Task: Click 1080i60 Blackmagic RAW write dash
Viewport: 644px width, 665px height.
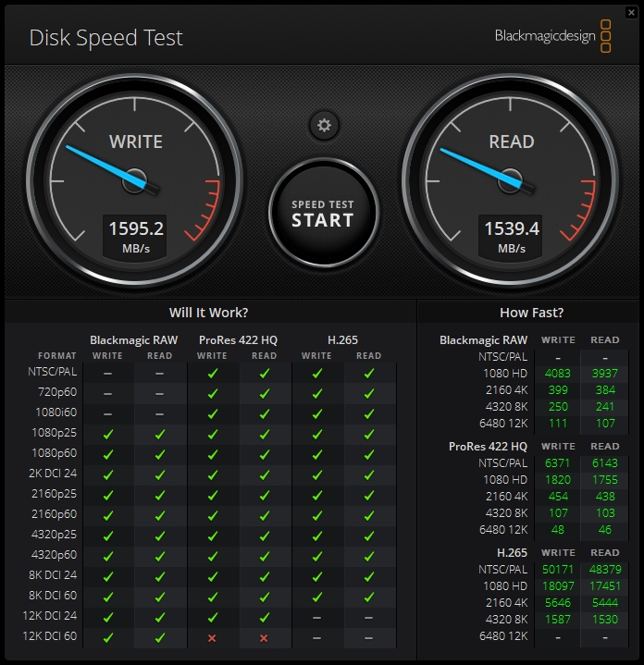Action: tap(107, 414)
